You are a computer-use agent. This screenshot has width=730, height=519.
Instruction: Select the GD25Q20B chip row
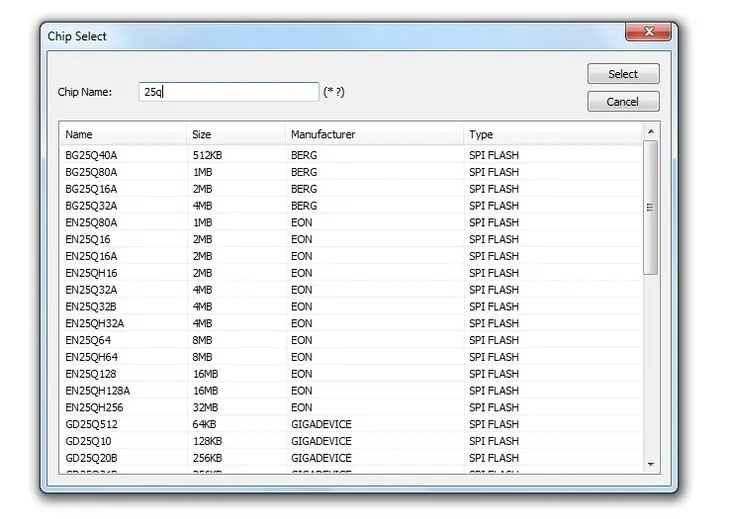point(351,458)
